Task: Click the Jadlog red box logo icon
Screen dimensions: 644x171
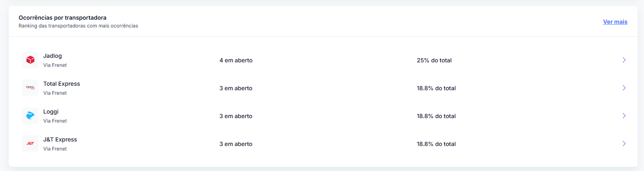Action: [x=30, y=60]
